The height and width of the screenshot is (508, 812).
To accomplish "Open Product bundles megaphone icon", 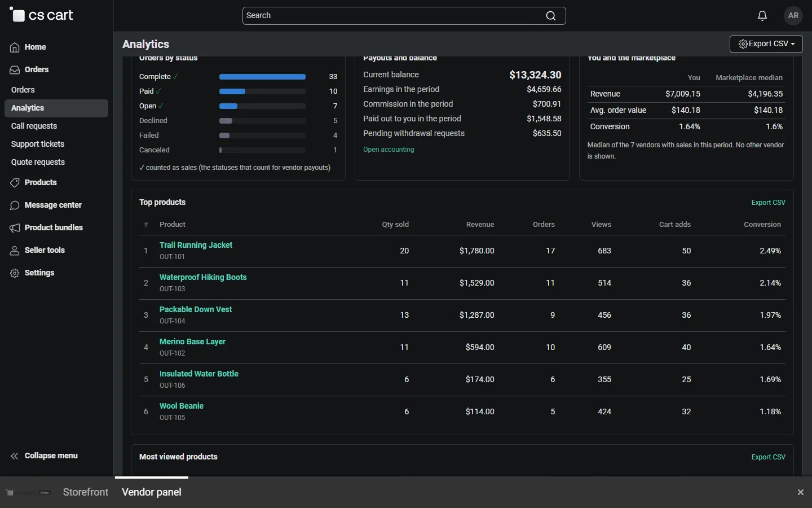I will 15,228.
